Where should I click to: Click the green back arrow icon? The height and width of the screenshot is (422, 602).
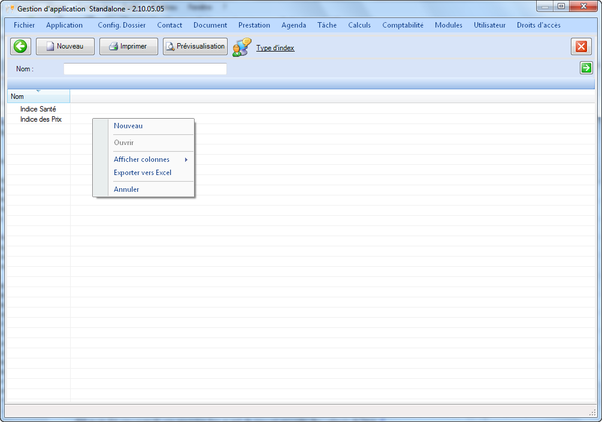20,47
